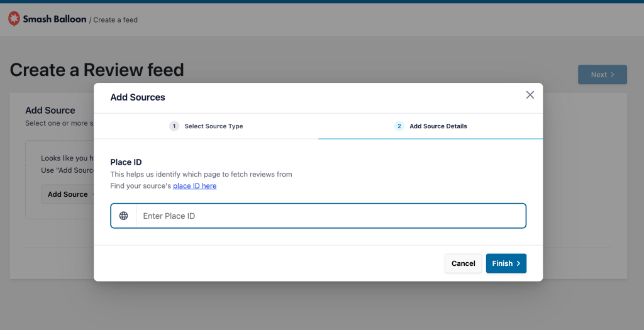Go to Select Source Type step
The height and width of the screenshot is (330, 644).
tap(206, 126)
